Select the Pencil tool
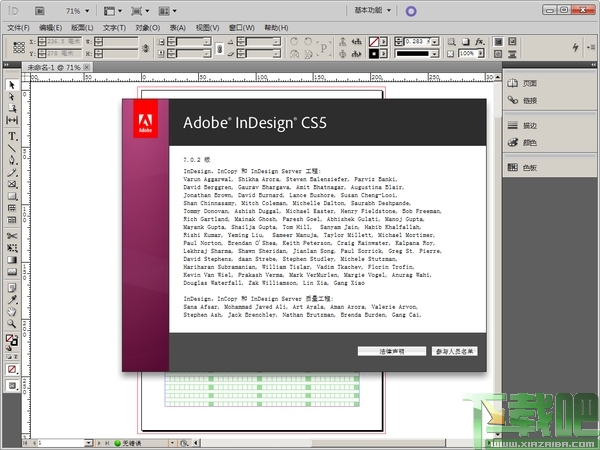Viewport: 600px width, 450px height. coord(11,172)
